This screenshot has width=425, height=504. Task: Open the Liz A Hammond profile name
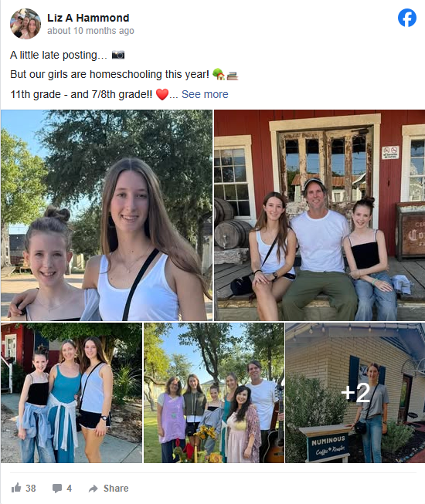click(88, 18)
